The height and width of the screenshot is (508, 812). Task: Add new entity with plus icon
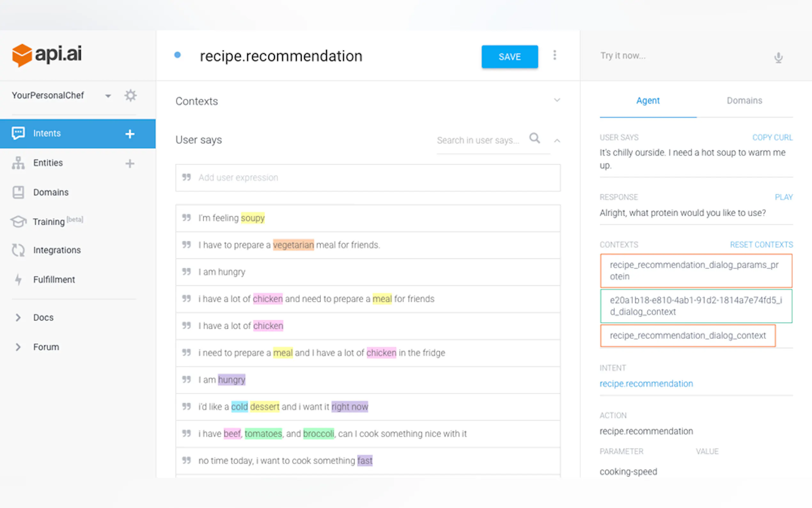click(x=130, y=163)
